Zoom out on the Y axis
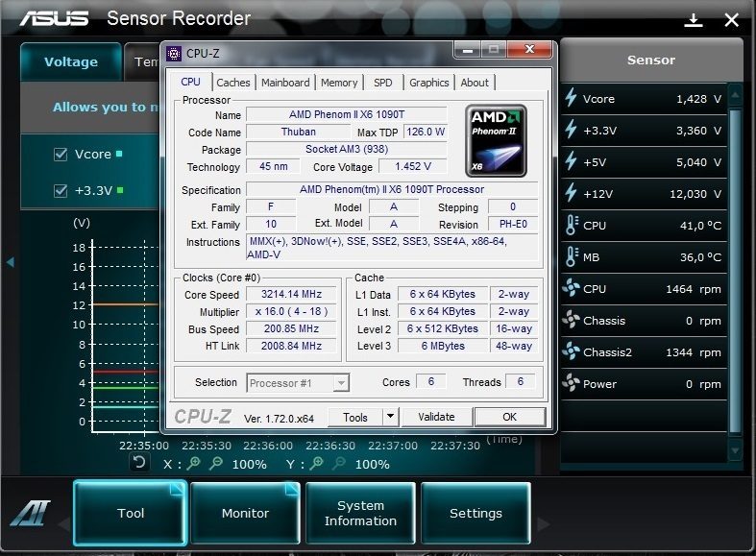This screenshot has height=556, width=756. pyautogui.click(x=339, y=464)
